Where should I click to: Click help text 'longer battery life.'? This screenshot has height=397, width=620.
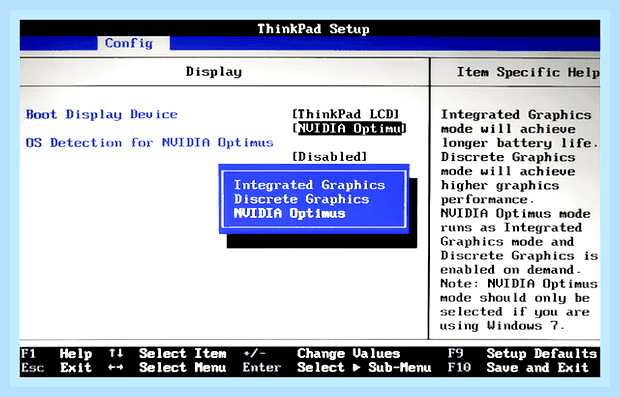(519, 143)
